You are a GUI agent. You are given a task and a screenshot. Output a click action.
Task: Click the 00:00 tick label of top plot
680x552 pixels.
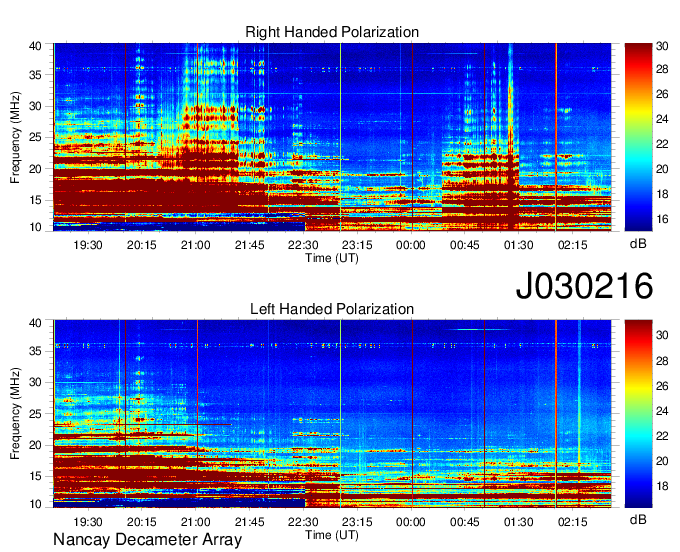[411, 245]
